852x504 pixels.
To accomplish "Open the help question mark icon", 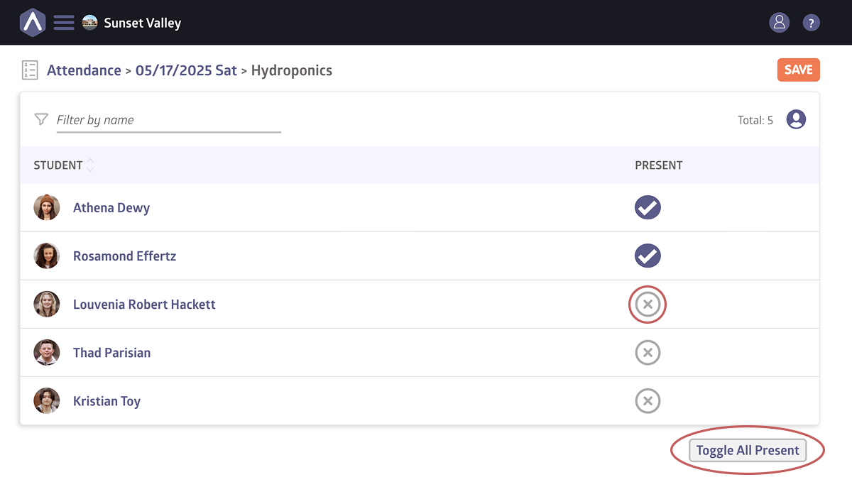I will pyautogui.click(x=811, y=23).
